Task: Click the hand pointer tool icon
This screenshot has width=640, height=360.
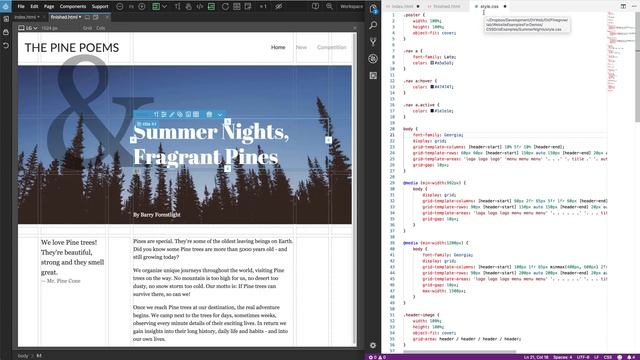Action: tap(188, 7)
